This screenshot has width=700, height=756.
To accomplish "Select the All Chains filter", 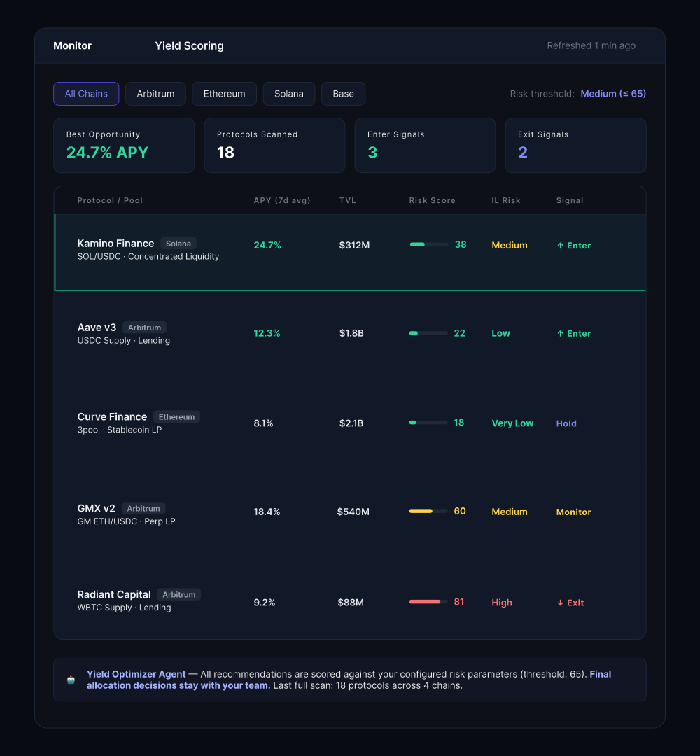I will pos(86,94).
